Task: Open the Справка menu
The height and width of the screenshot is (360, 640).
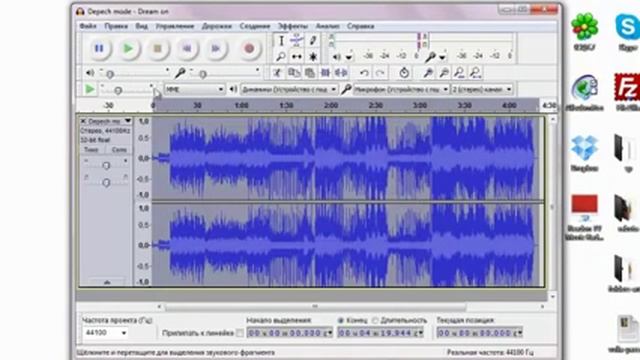Action: (x=361, y=26)
